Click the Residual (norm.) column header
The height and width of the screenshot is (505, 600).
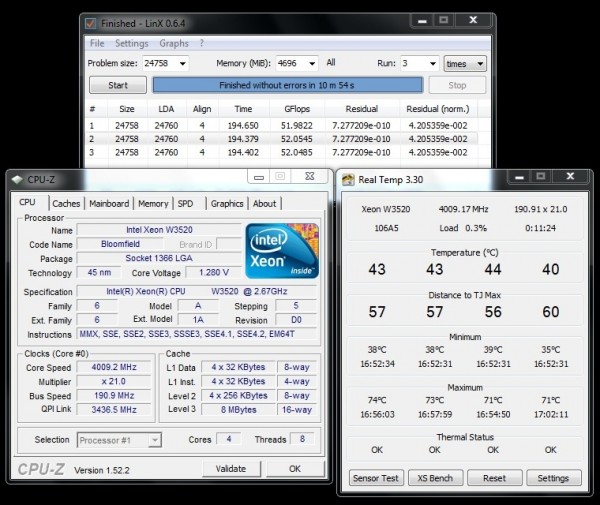coord(438,109)
